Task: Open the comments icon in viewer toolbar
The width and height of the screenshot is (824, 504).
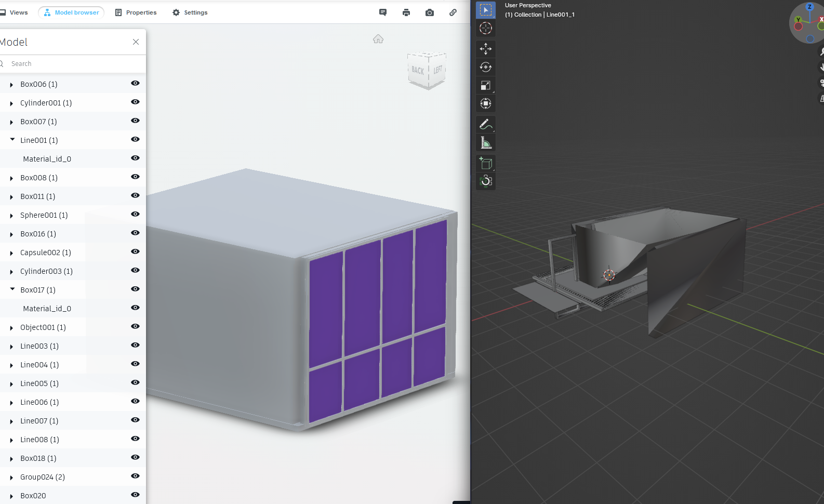Action: coord(383,12)
